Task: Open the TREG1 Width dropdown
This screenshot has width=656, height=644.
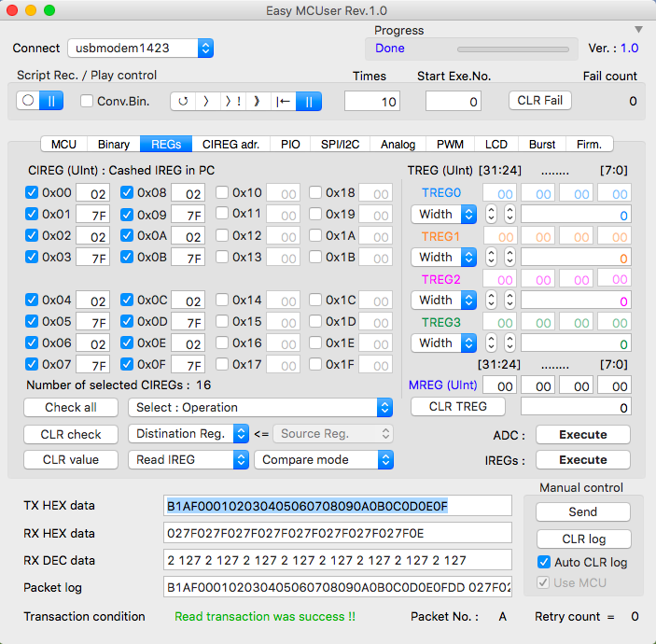Action: tap(443, 257)
